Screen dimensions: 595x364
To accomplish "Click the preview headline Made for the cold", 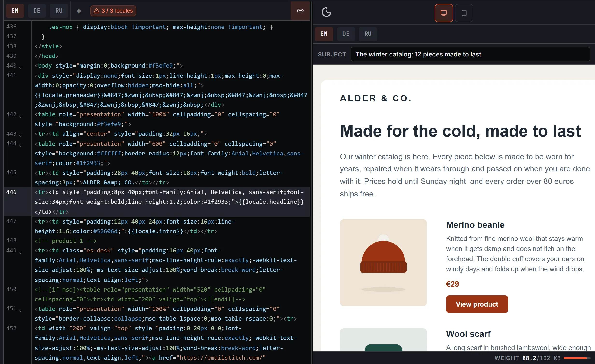I will [x=460, y=131].
